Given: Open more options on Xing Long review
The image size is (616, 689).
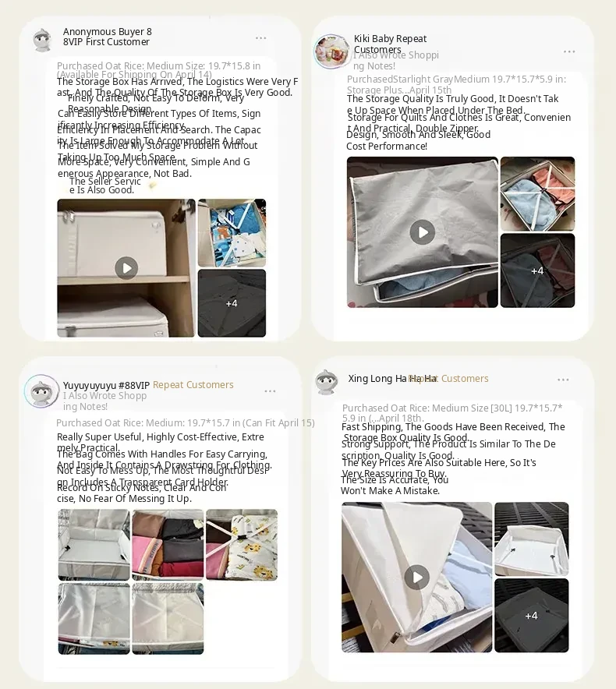Looking at the screenshot, I should tap(563, 380).
